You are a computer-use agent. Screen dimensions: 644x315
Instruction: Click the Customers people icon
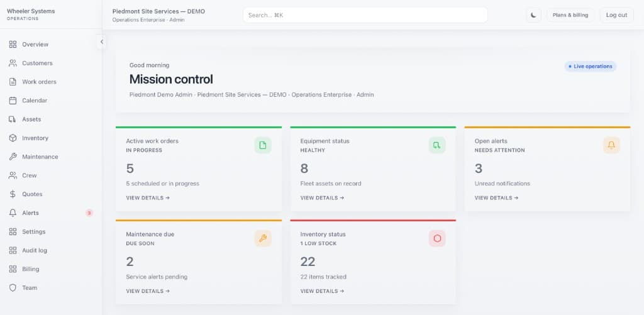point(13,64)
